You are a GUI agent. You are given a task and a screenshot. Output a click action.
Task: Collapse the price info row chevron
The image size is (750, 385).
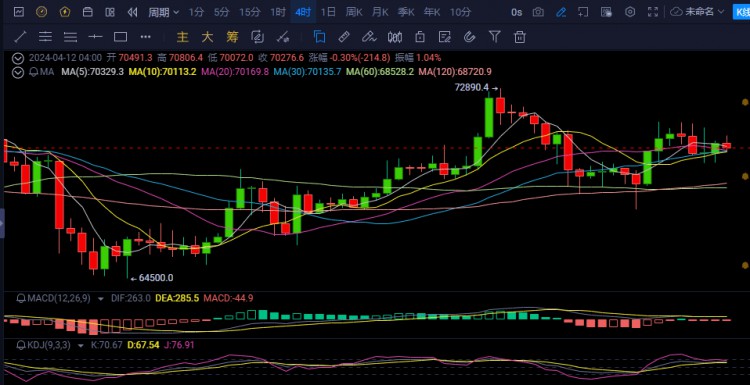pos(18,58)
